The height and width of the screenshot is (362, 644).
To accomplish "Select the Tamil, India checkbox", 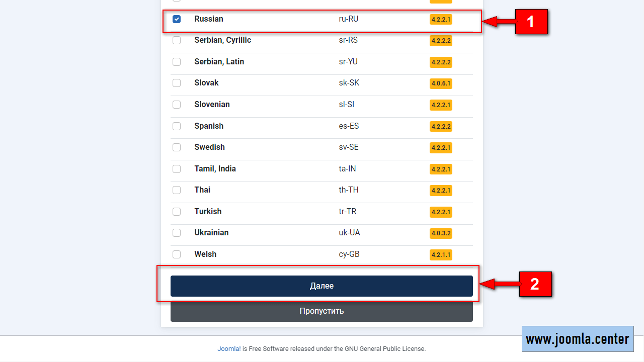I will (x=177, y=169).
